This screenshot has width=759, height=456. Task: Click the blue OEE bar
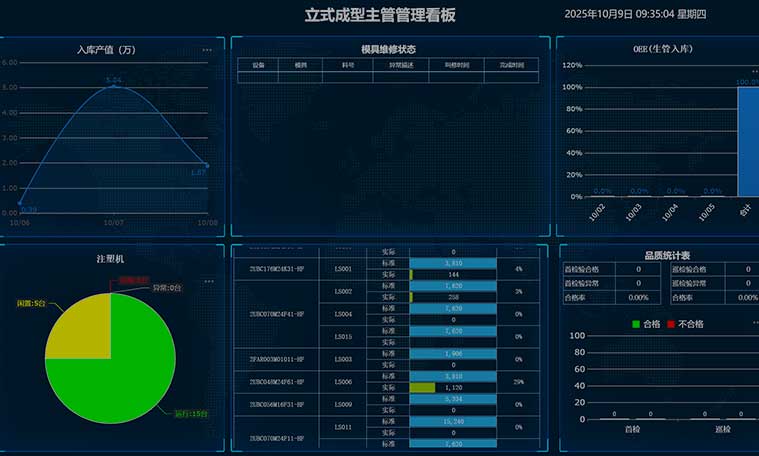(748, 141)
